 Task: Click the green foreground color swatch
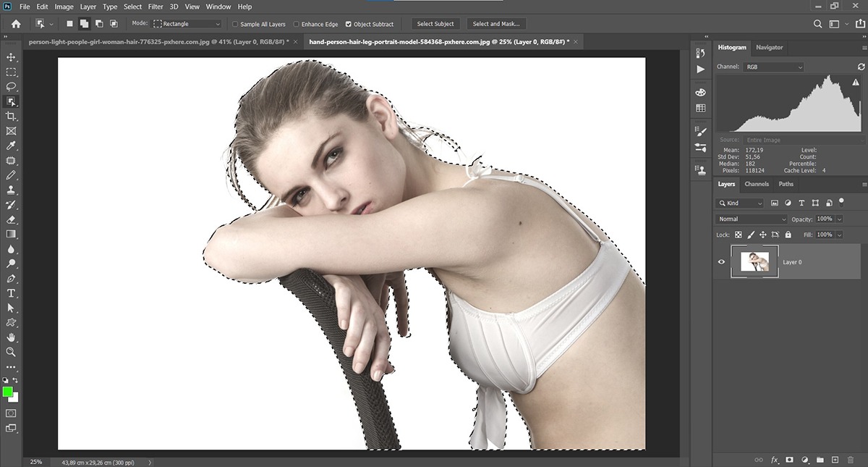[8, 392]
